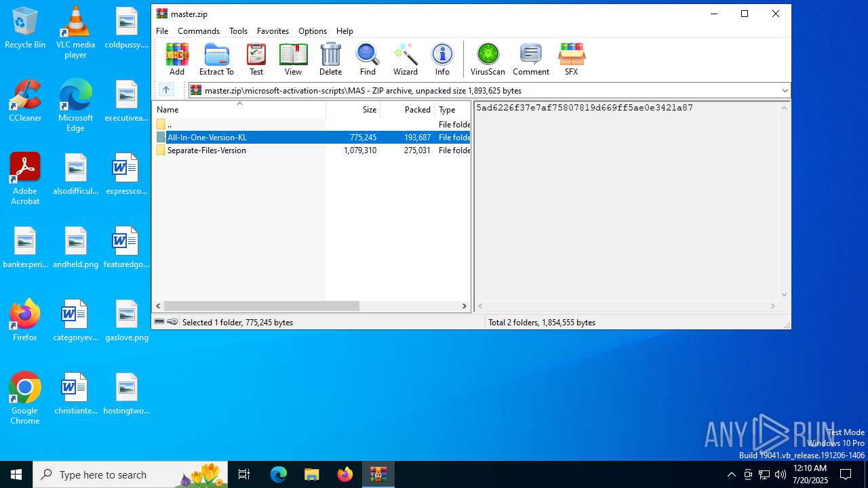Click down arrow of comment pane scrollbar
Image resolution: width=868 pixels, height=488 pixels.
coord(785,295)
